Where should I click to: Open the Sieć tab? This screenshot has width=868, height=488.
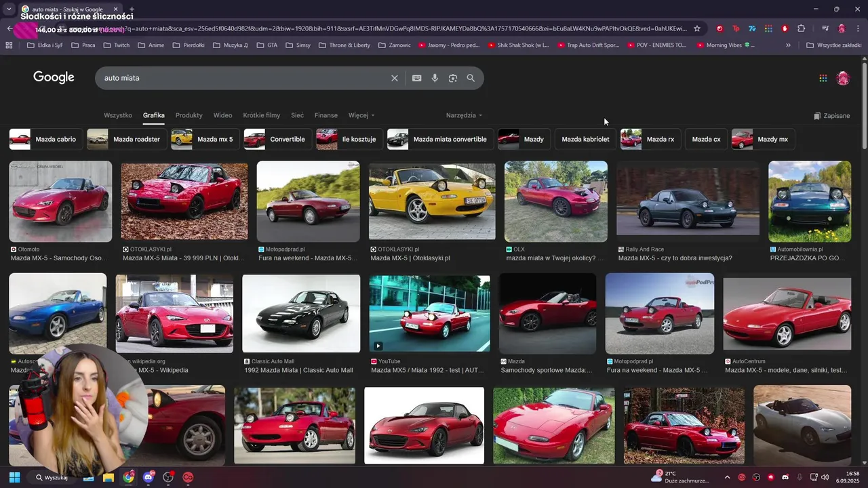click(x=297, y=115)
